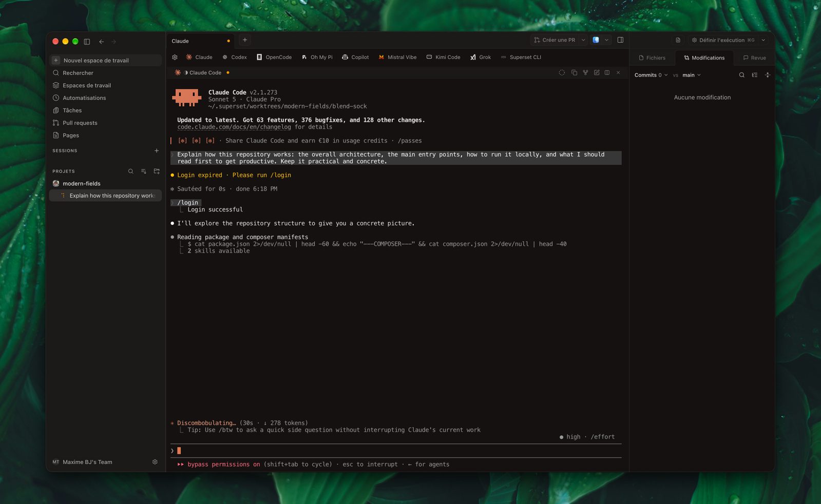Click the dashed circle icon in pane header

tap(562, 73)
